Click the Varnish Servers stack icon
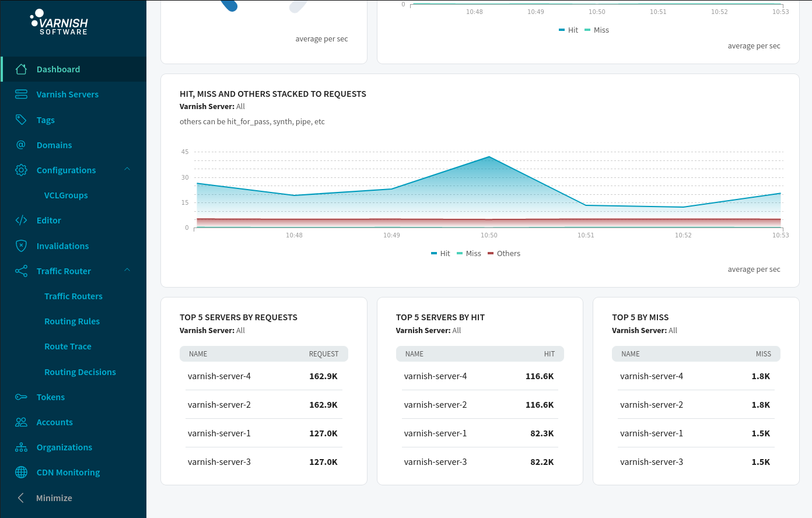Image resolution: width=812 pixels, height=518 pixels. pyautogui.click(x=21, y=94)
